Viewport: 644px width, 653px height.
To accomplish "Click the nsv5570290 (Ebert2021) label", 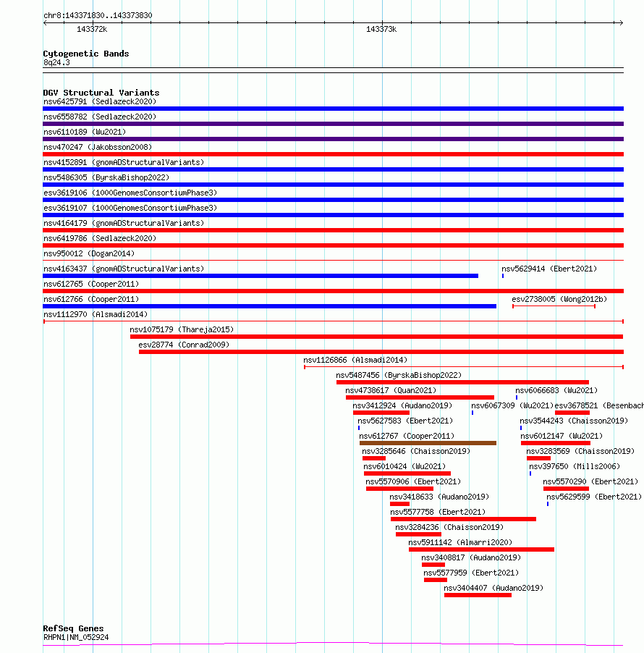I will pos(590,482).
